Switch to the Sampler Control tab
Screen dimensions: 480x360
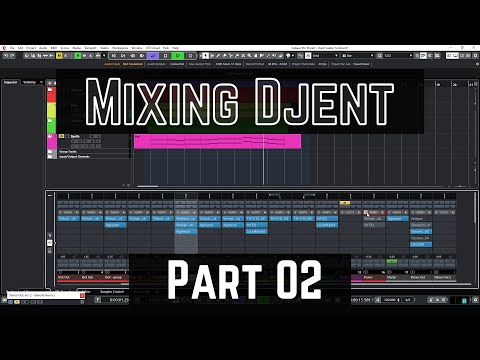coord(112,292)
